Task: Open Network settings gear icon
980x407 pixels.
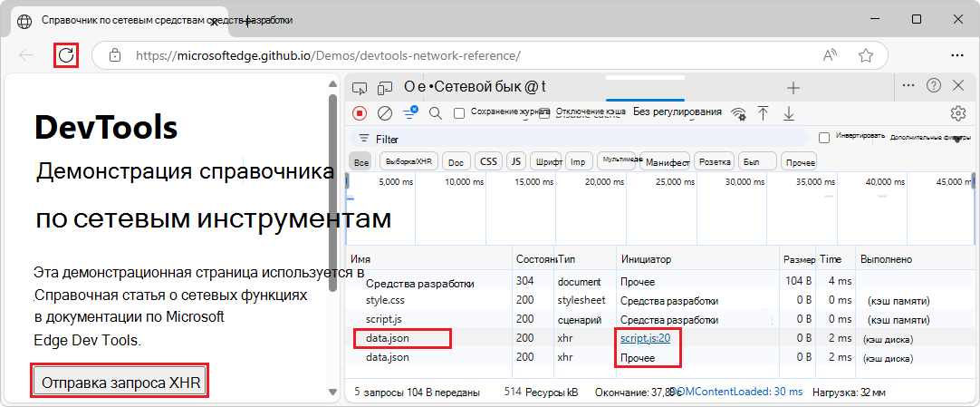Action: point(957,113)
